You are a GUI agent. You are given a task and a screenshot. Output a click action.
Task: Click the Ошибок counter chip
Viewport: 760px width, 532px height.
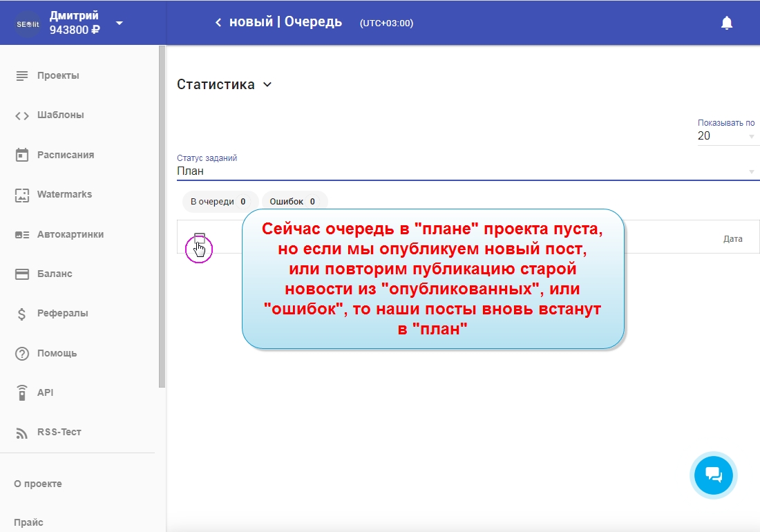pos(293,202)
